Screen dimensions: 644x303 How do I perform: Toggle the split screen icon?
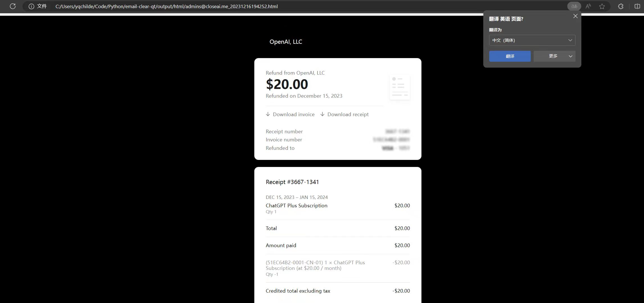click(637, 6)
